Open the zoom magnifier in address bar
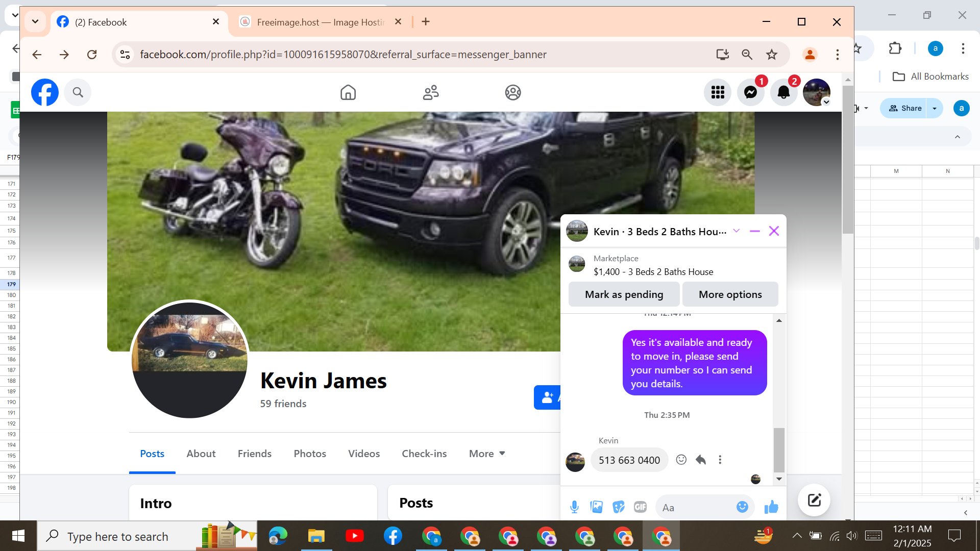The height and width of the screenshot is (551, 980). coord(747,55)
